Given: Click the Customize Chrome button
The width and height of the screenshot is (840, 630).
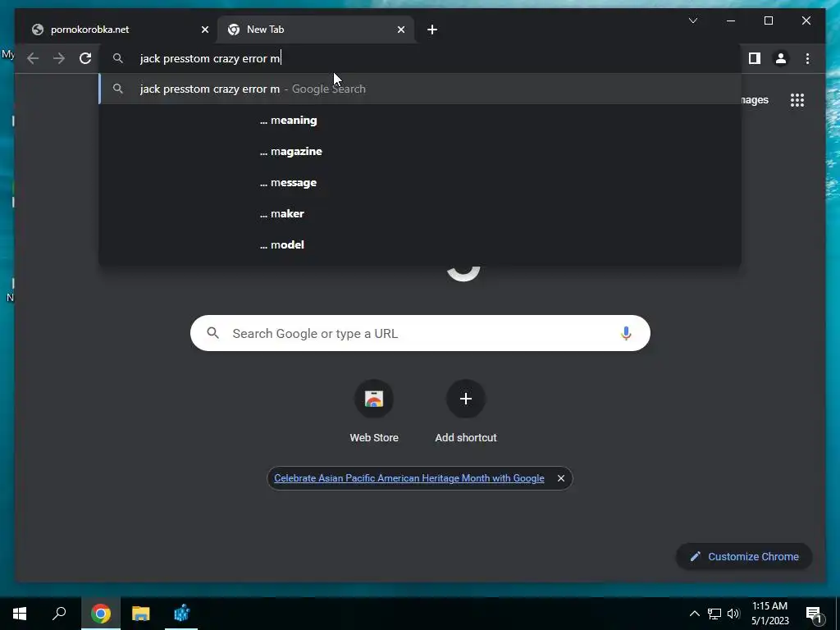Looking at the screenshot, I should [744, 557].
